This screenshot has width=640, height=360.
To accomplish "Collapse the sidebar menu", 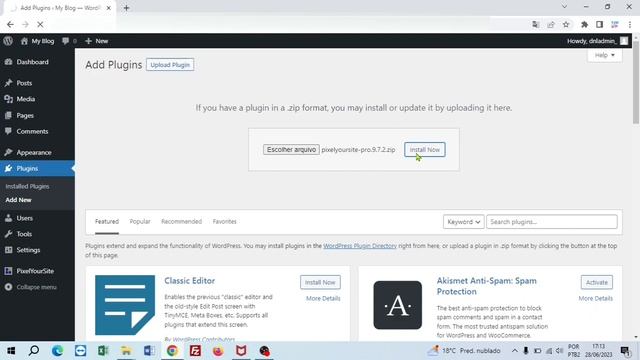I will [36, 287].
